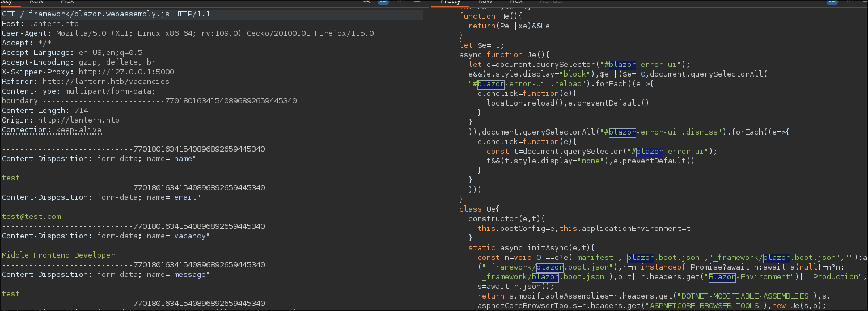The image size is (868, 311).
Task: Click the GET /_framework/blazor.webassembly.js request line
Action: pos(106,14)
